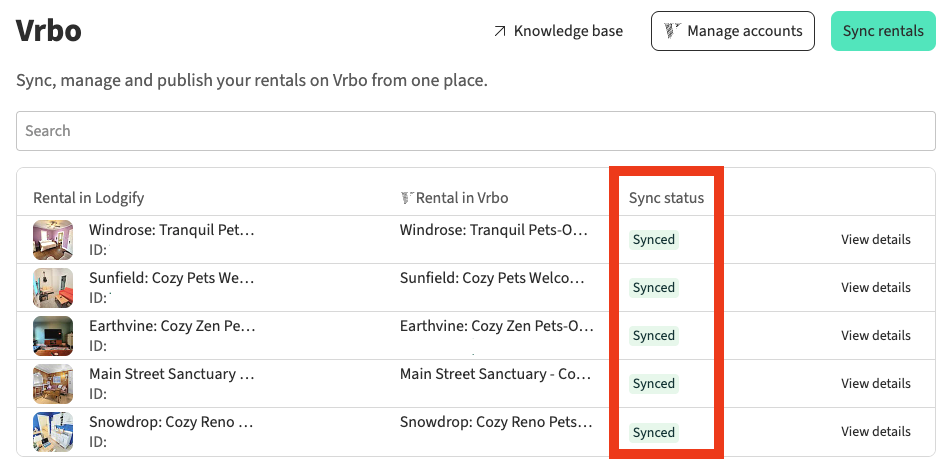Click the Sync rentals button
This screenshot has width=952, height=471.
(x=883, y=31)
